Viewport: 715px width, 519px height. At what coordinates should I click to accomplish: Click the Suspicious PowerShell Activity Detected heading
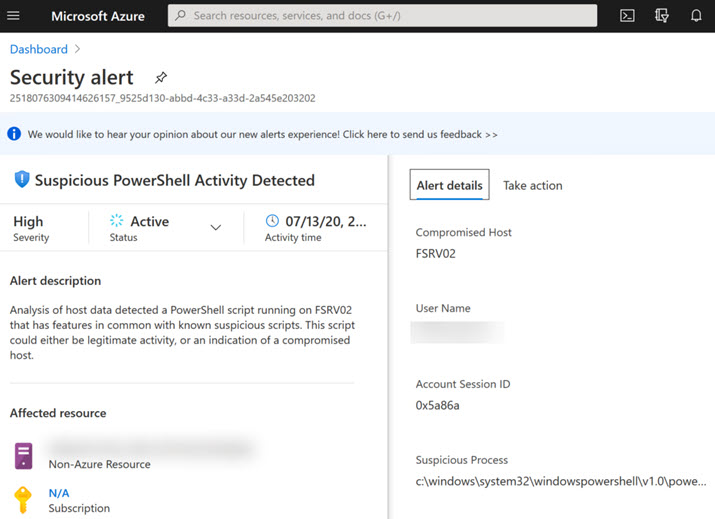point(175,180)
